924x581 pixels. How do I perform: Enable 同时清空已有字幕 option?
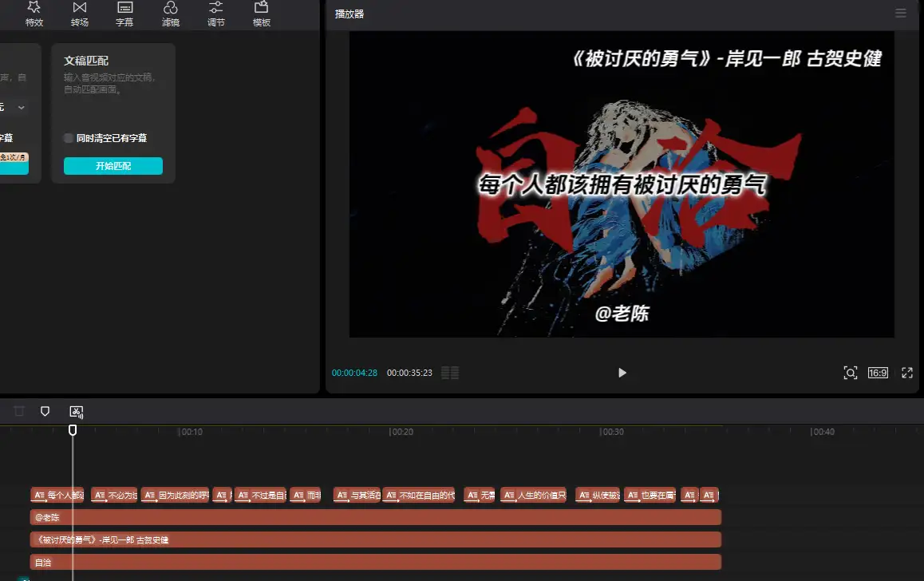(69, 138)
